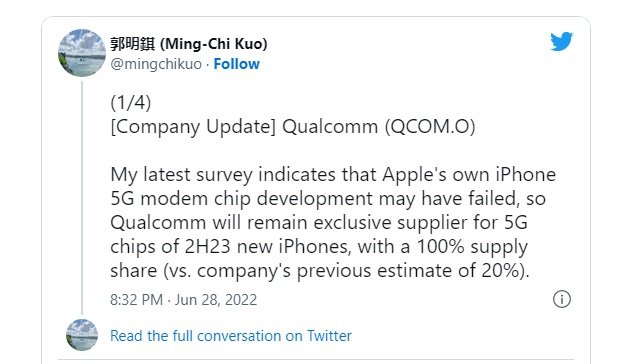Viewport: 631px width, 364px height.
Task: Click the blue Twitter bird logo
Action: (x=561, y=41)
